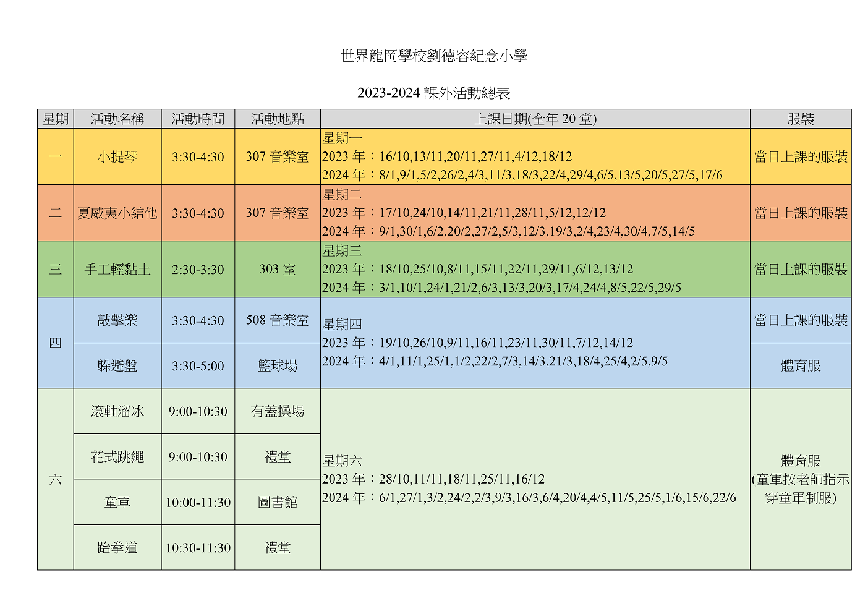The width and height of the screenshot is (868, 614).
Task: Click the heading 2023-2024 課外活動總表
Action: [x=434, y=93]
